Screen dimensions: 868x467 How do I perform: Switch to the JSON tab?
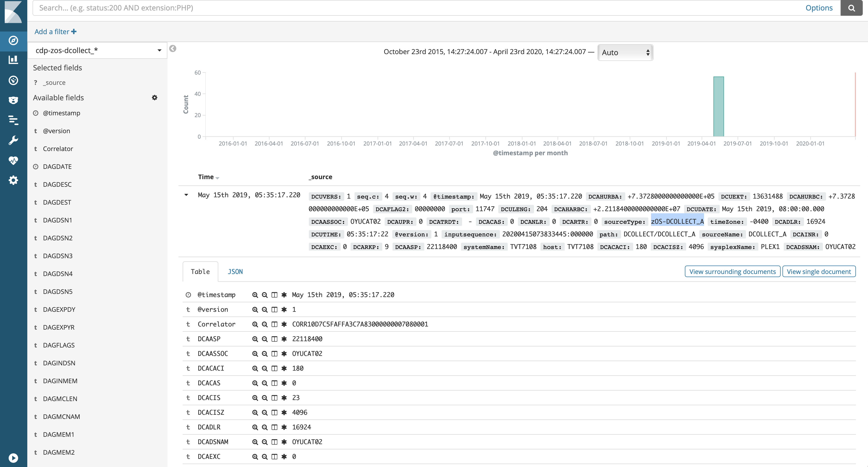[235, 271]
